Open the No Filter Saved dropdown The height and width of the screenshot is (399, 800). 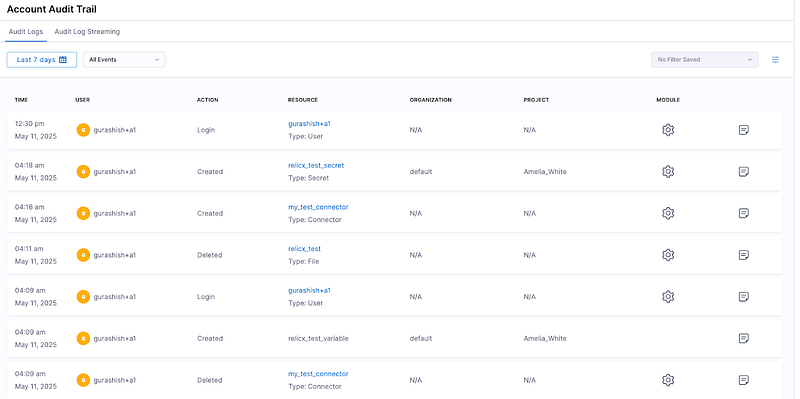(x=705, y=60)
